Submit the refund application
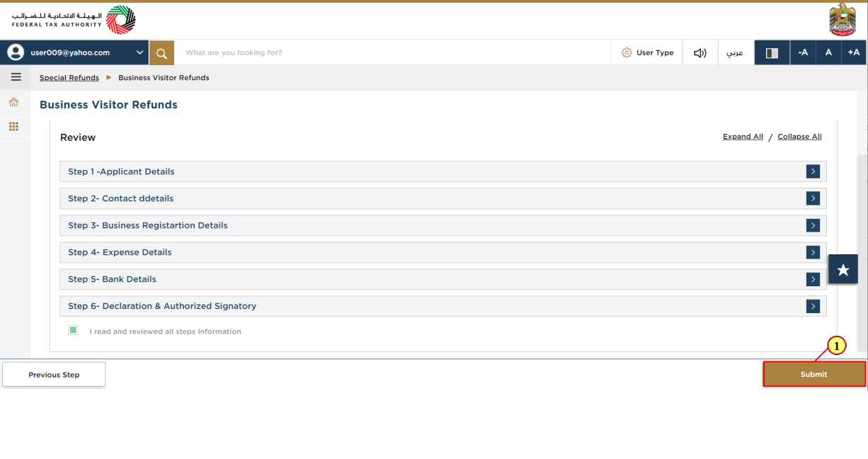Screen dimensions: 868x459 click(x=814, y=374)
